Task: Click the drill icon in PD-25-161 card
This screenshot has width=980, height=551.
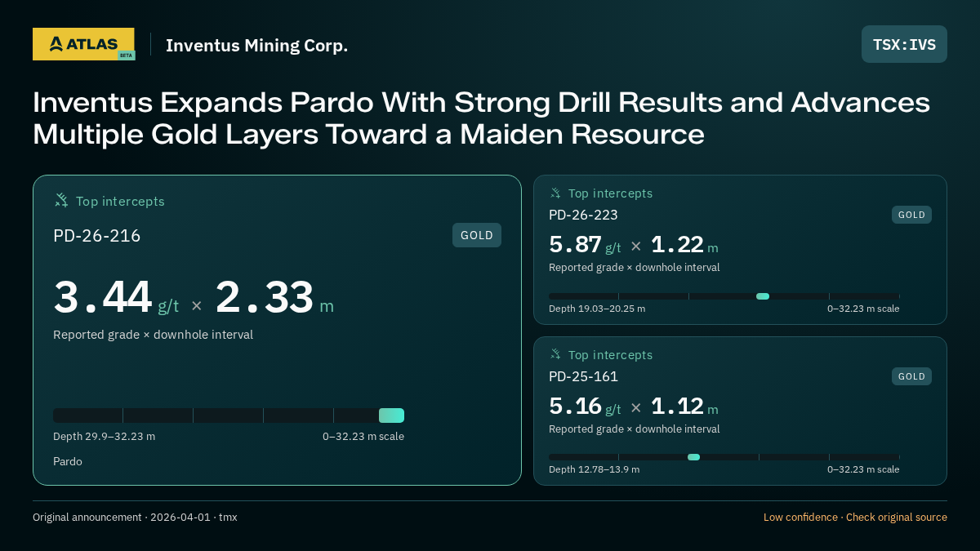Action: point(555,354)
